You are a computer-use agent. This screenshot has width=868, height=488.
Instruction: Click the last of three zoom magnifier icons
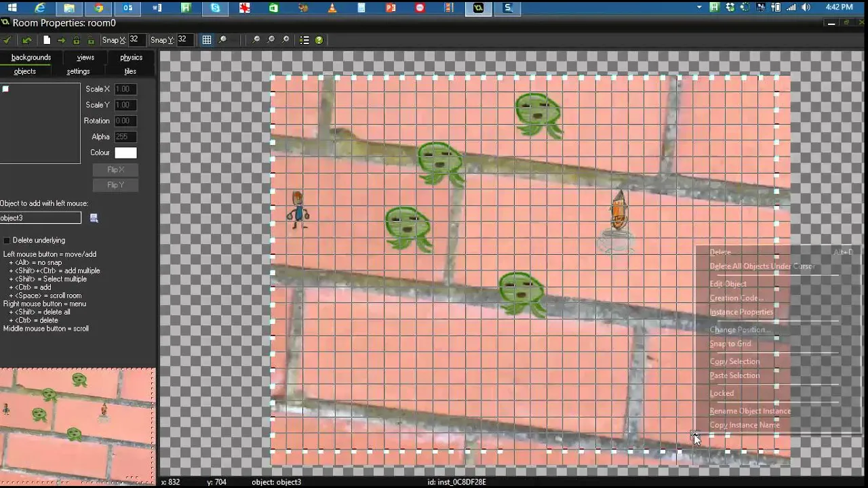[x=286, y=40]
